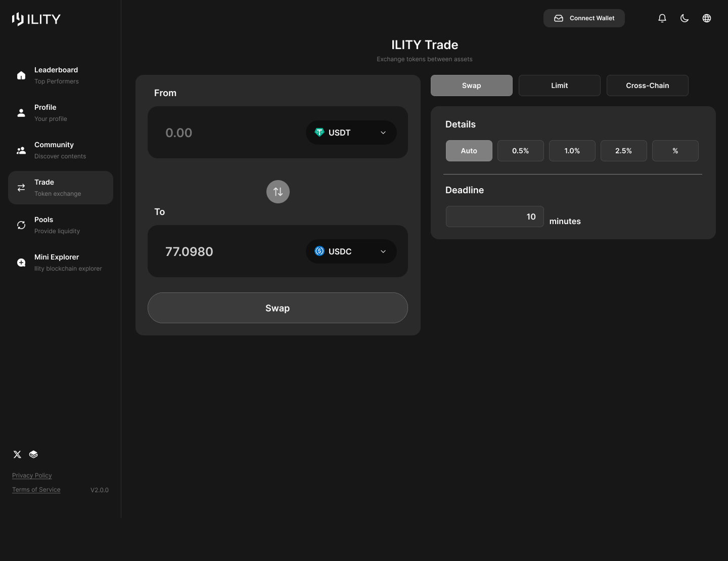Switch to the Cross-Chain tab
The height and width of the screenshot is (561, 728).
pyautogui.click(x=647, y=85)
